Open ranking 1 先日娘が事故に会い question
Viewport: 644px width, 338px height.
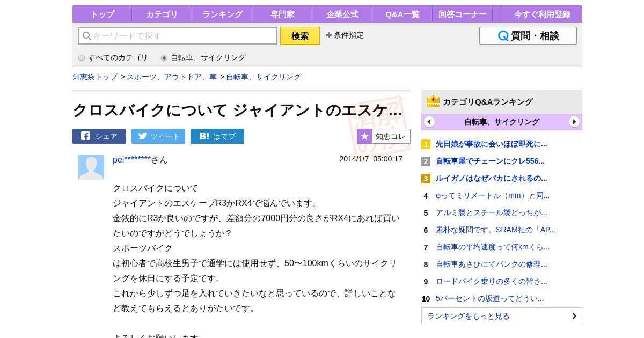[492, 144]
